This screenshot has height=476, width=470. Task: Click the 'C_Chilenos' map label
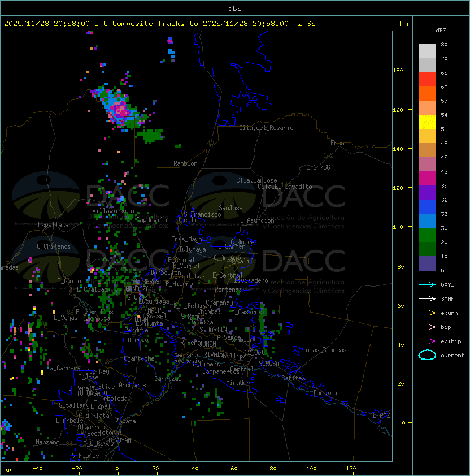(54, 246)
